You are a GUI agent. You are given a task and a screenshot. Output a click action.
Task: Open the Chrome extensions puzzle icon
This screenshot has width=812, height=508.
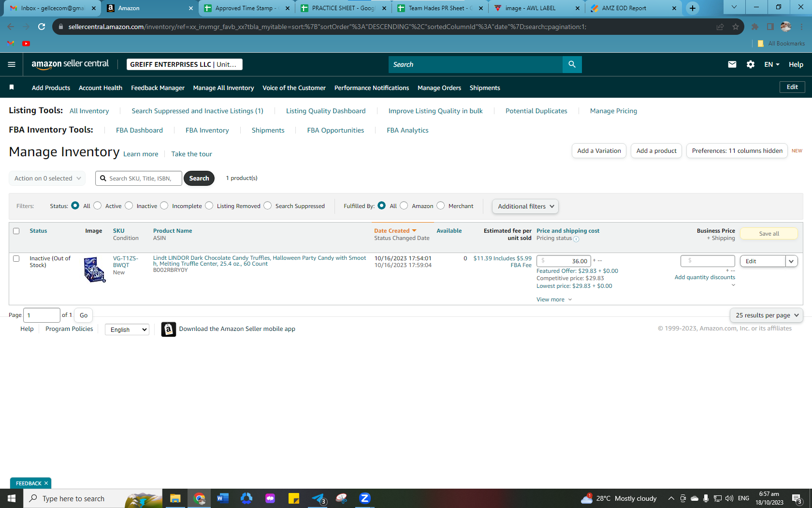pyautogui.click(x=755, y=27)
